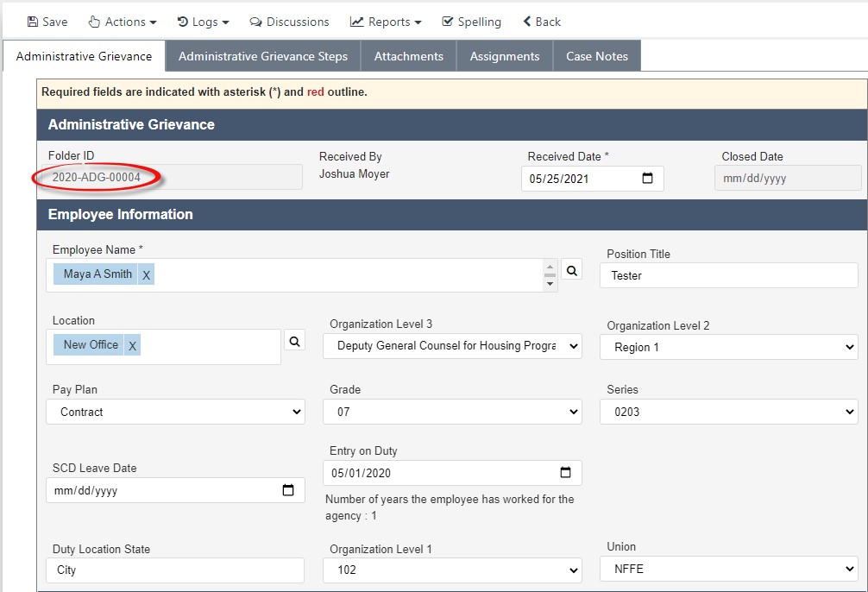Click the years worked for agency text

(x=450, y=507)
